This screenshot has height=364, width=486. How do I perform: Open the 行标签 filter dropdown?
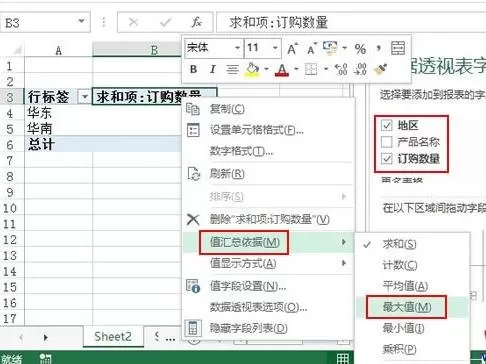(84, 97)
